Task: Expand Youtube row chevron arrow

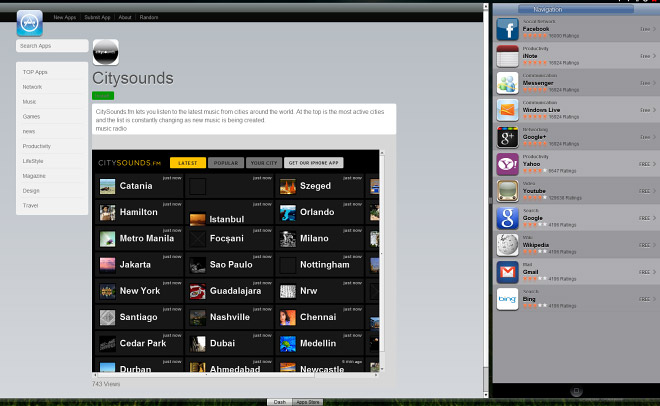Action: [654, 191]
